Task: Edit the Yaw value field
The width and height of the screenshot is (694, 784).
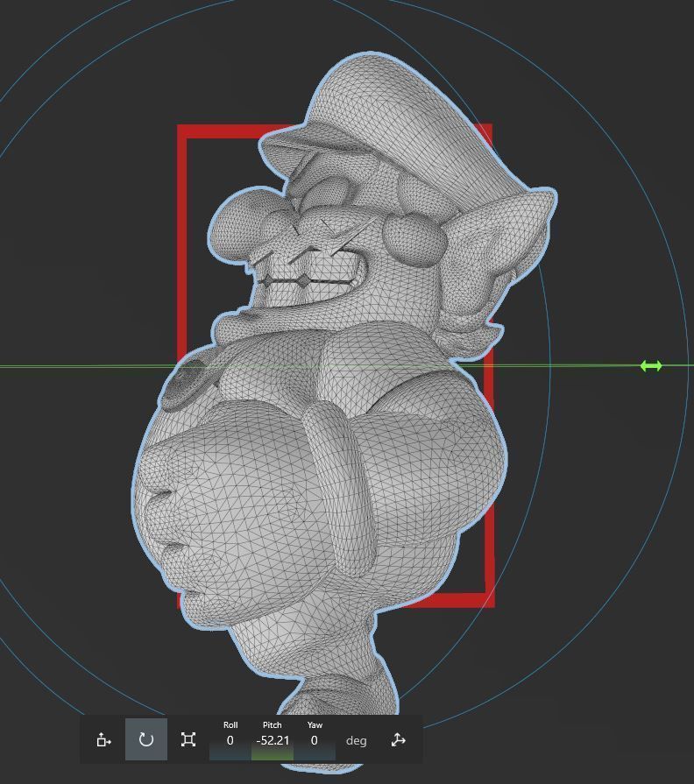Action: (314, 740)
